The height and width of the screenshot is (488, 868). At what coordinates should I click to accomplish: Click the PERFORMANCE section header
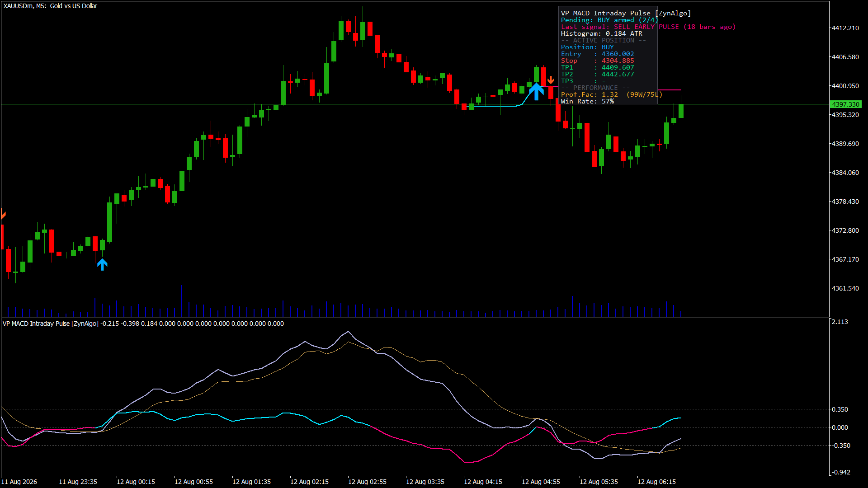point(595,88)
